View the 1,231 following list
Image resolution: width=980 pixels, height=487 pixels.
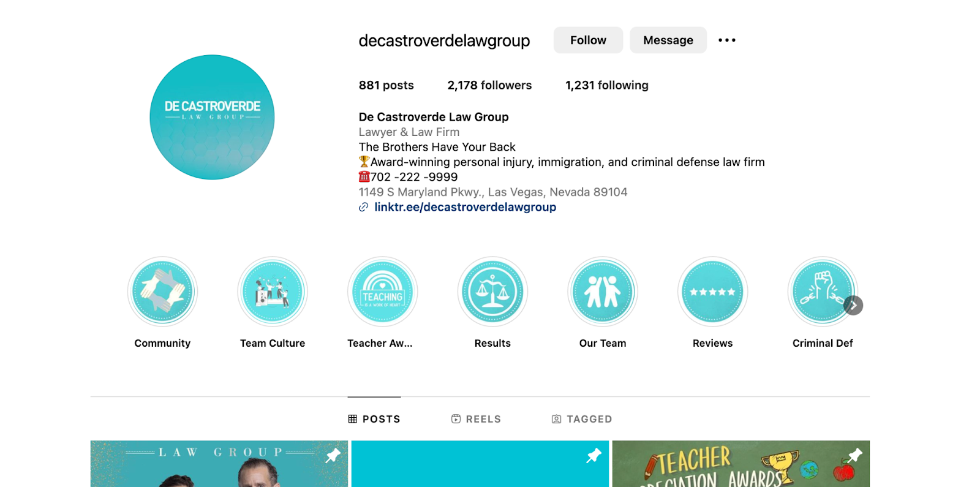pyautogui.click(x=607, y=85)
